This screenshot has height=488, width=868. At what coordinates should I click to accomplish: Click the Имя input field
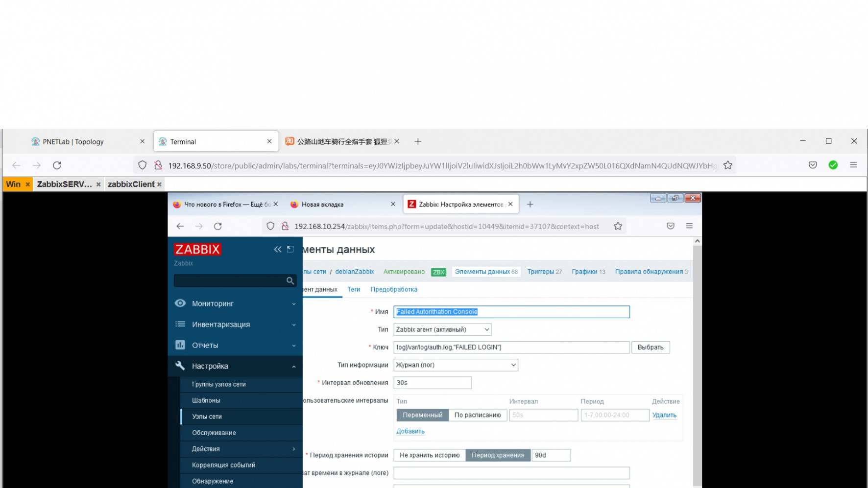pyautogui.click(x=511, y=312)
